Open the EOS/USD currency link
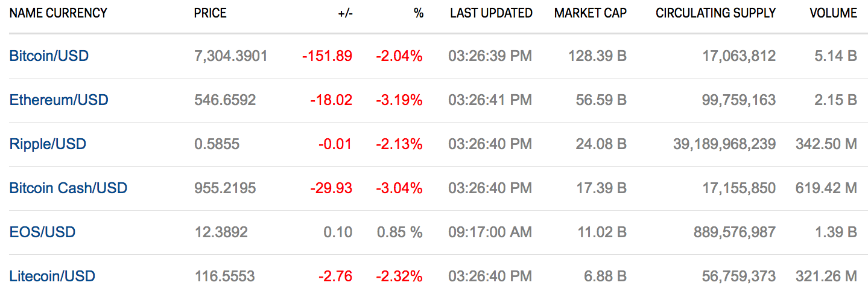This screenshot has height=297, width=868. tap(42, 232)
